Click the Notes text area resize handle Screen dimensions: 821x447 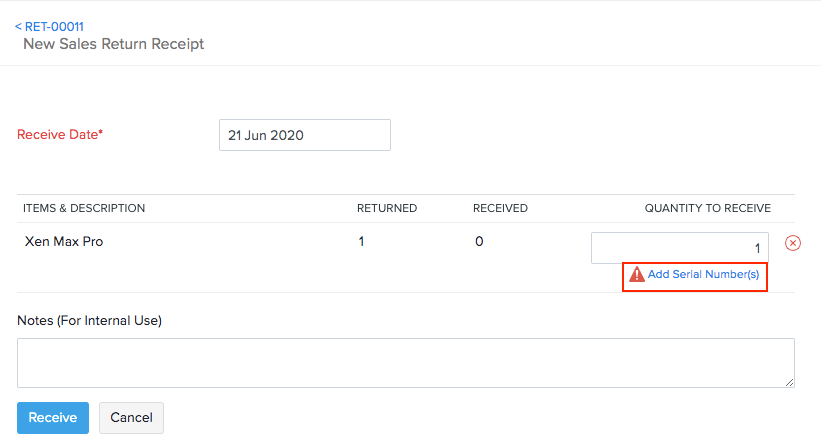789,381
